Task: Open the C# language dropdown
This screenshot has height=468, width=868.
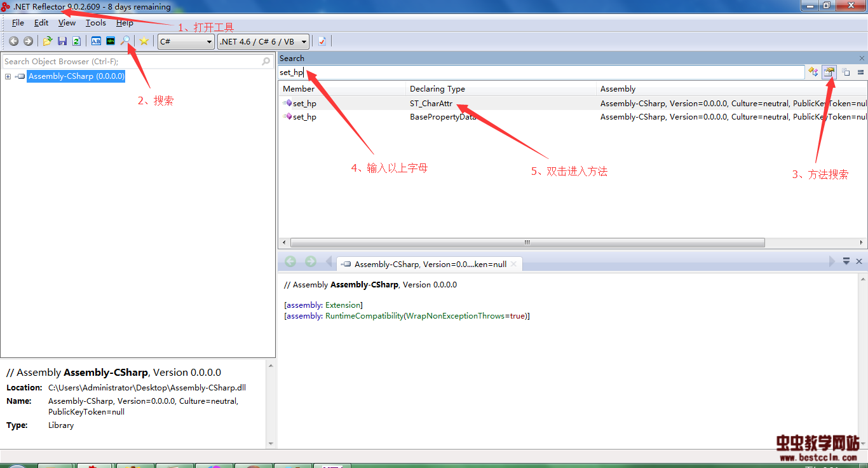Action: click(x=186, y=42)
